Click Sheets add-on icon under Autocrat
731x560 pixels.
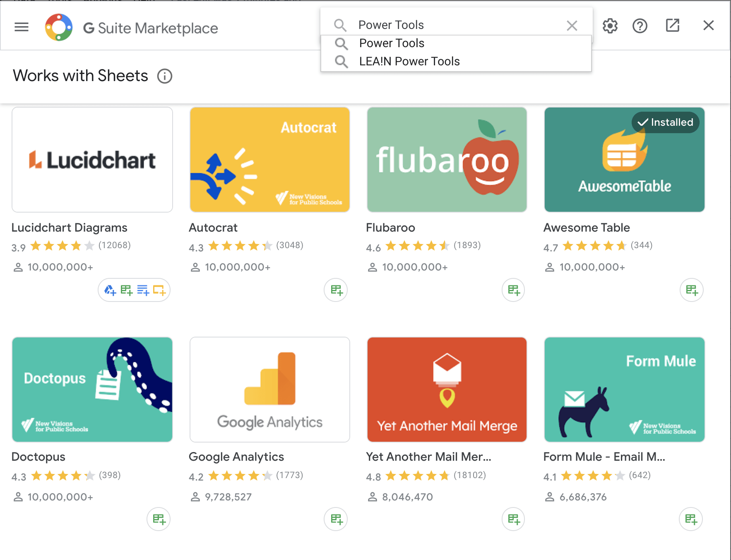point(336,290)
